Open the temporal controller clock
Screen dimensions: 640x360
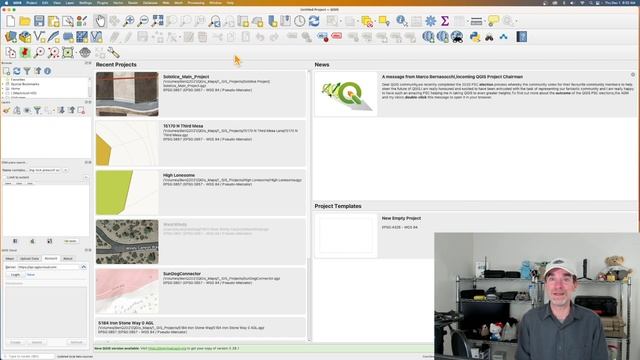point(300,21)
